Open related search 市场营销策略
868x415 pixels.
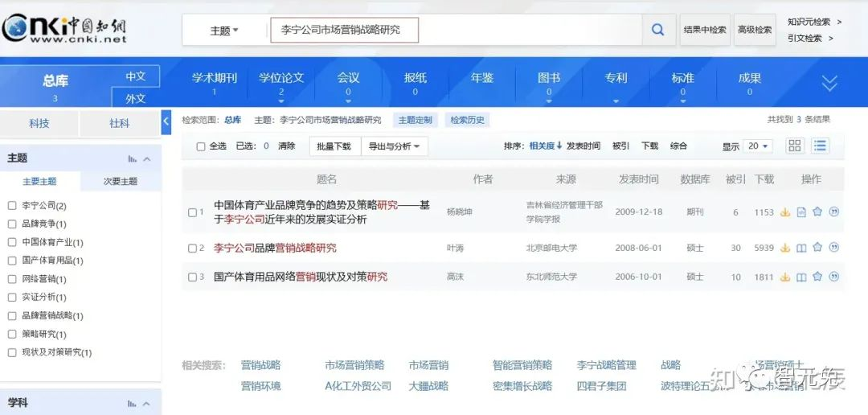[354, 366]
